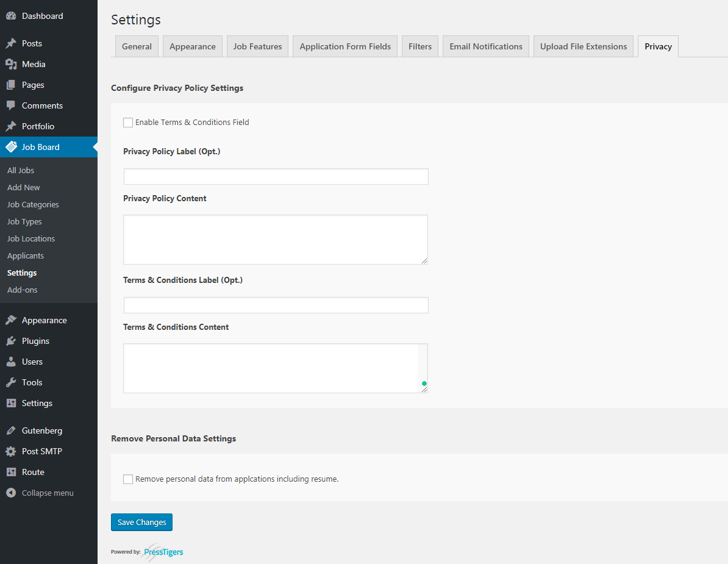Click the Media icon in sidebar
The image size is (728, 564).
pyautogui.click(x=11, y=64)
